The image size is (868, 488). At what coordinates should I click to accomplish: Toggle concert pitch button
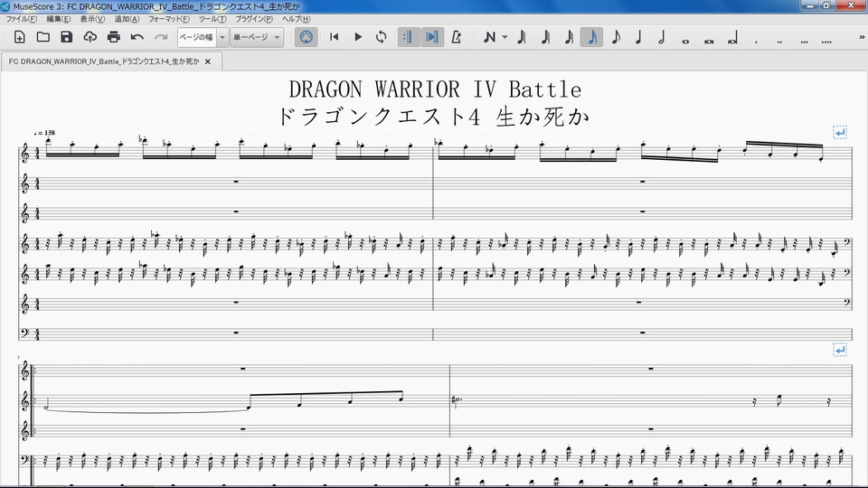pyautogui.click(x=306, y=37)
